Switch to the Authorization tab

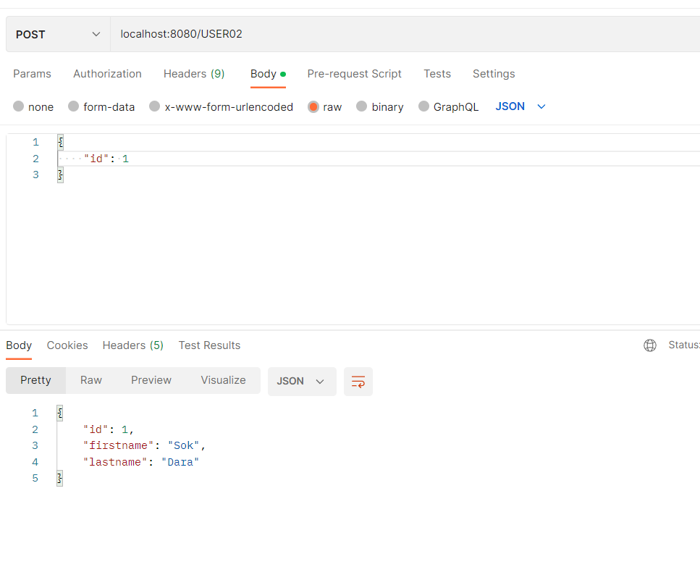tap(107, 74)
